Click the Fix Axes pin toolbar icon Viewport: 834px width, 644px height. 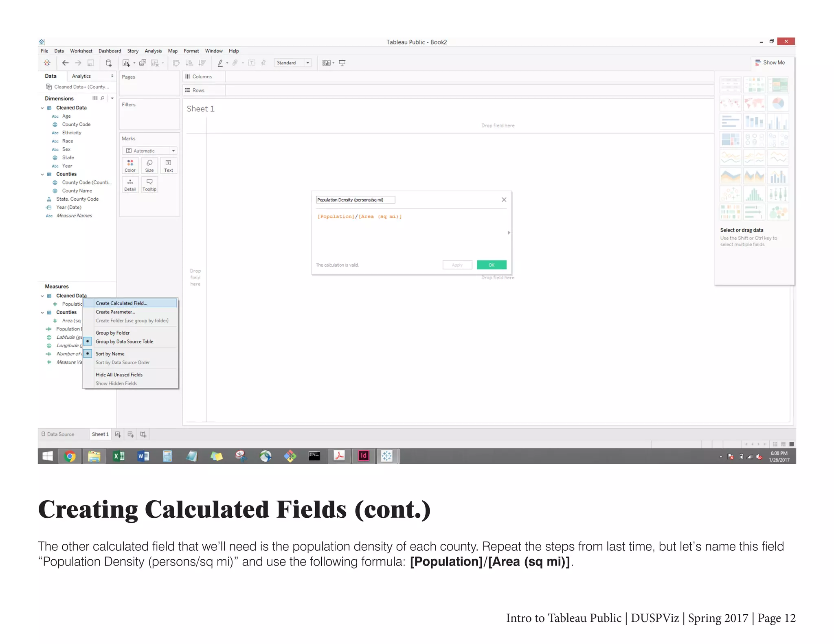[x=263, y=63]
